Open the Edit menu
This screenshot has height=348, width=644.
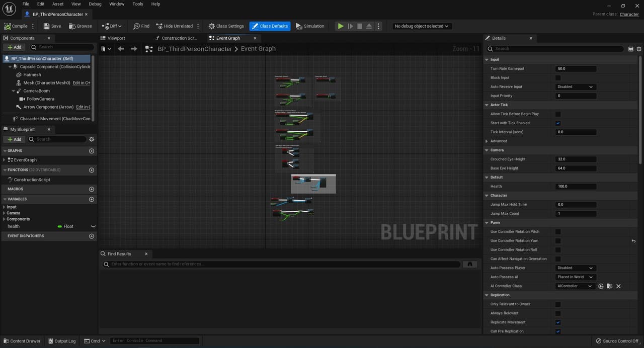tap(41, 4)
